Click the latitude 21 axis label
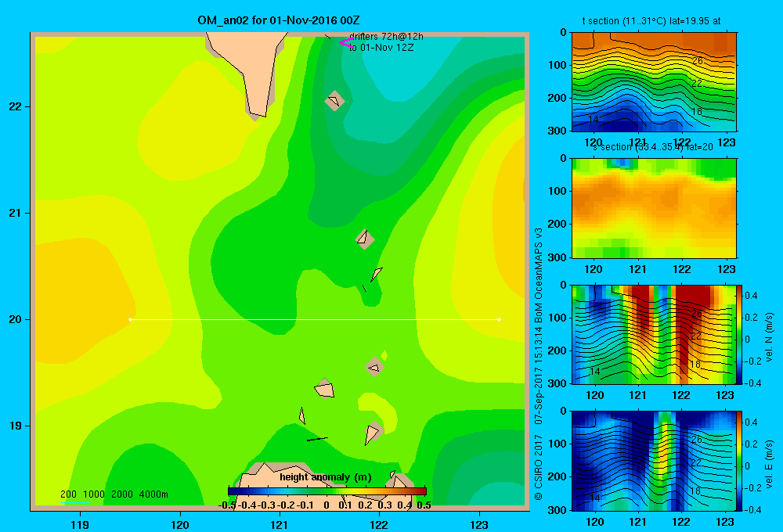Viewport: 783px width, 532px height. (16, 213)
